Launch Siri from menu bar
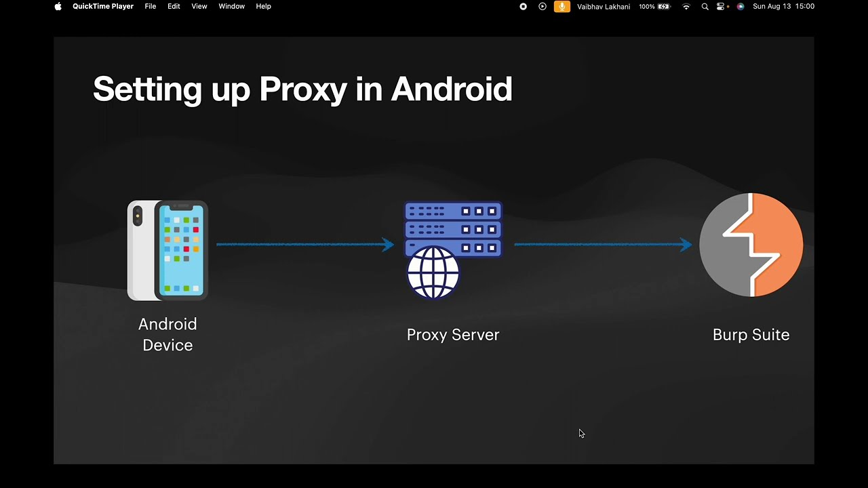Viewport: 868px width, 488px height. (x=740, y=6)
